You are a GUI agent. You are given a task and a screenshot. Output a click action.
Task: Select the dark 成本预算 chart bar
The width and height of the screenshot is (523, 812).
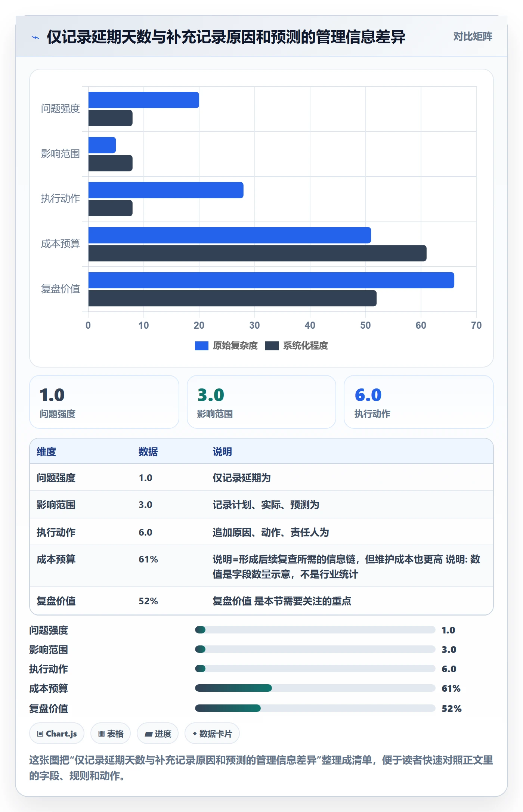coord(257,253)
